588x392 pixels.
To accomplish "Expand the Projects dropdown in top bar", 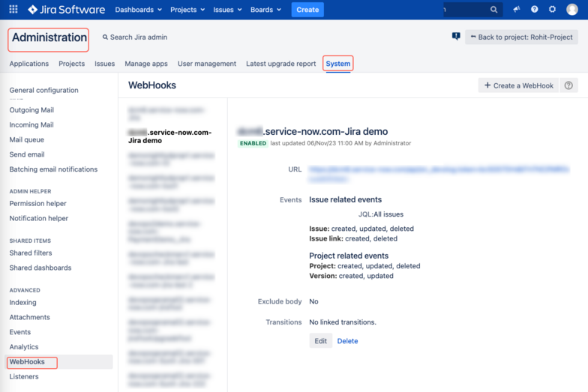I will (x=187, y=10).
